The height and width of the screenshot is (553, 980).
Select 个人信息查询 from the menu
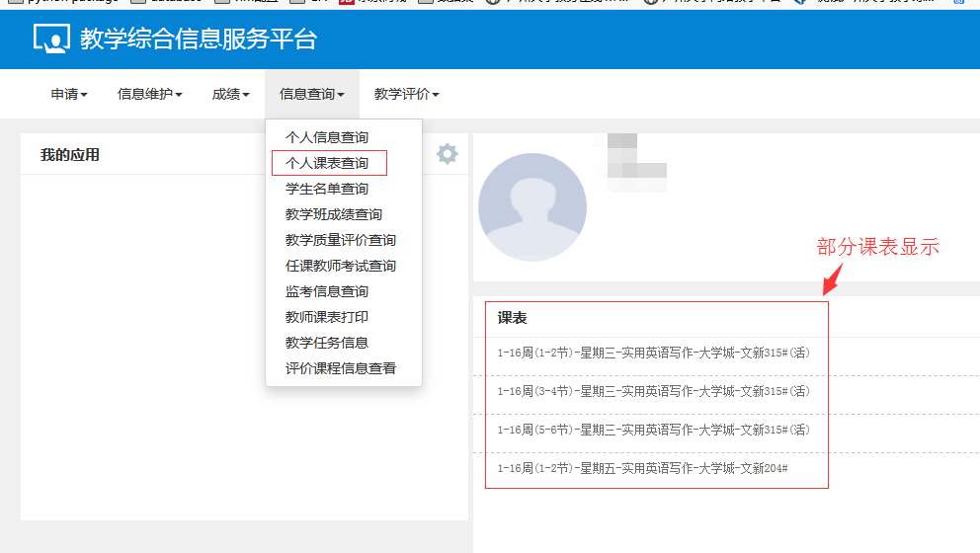[x=327, y=137]
